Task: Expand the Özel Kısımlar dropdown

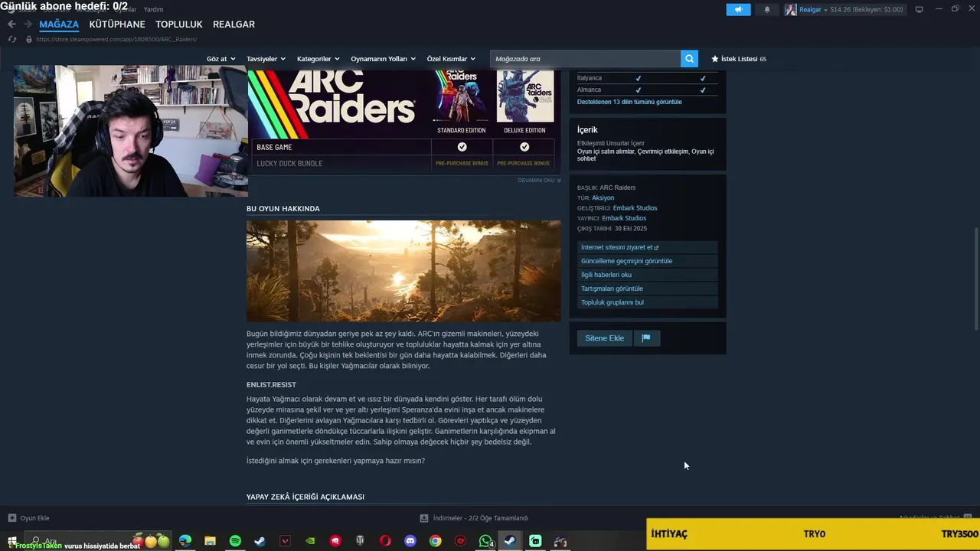Action: [451, 59]
